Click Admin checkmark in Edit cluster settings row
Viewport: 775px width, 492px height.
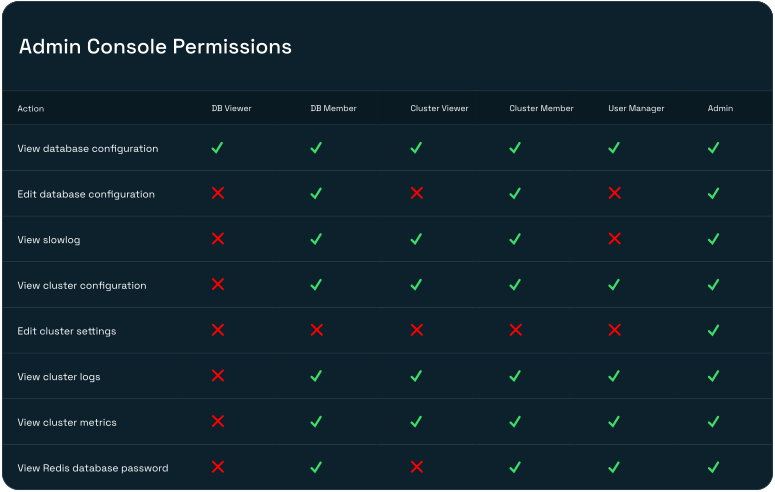coord(713,330)
